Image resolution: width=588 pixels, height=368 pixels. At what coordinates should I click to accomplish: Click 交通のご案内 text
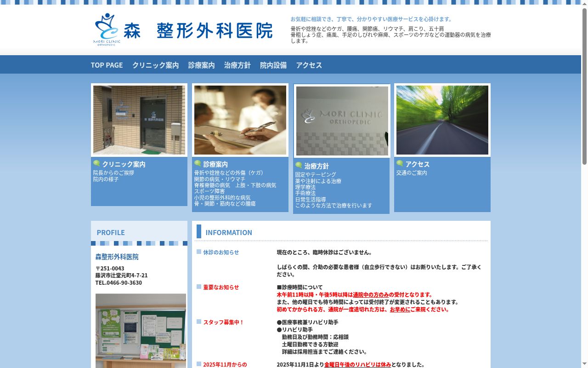pyautogui.click(x=412, y=173)
